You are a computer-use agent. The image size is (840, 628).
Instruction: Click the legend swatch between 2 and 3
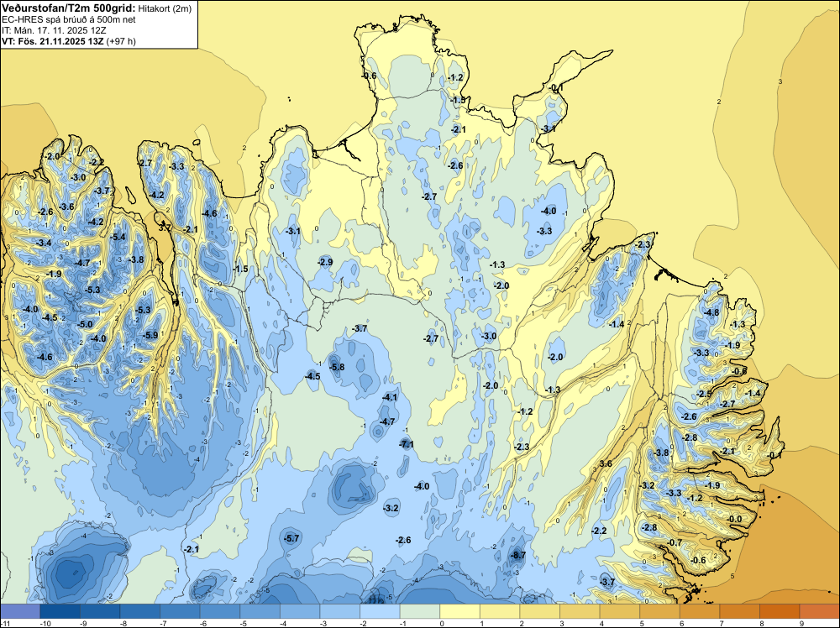tap(540, 611)
